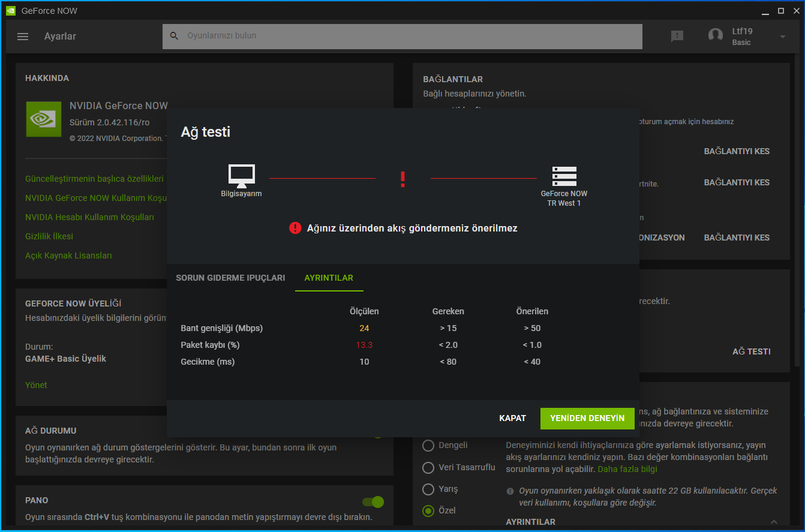Image resolution: width=805 pixels, height=532 pixels.
Task: Select the AYRINTILAR tab in network test
Action: [329, 278]
